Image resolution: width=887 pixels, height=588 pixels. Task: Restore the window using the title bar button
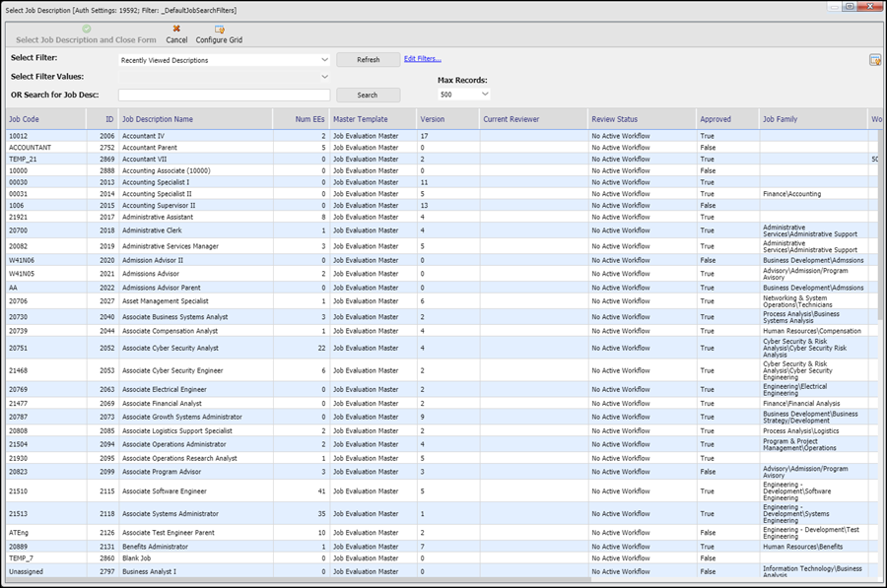[849, 7]
